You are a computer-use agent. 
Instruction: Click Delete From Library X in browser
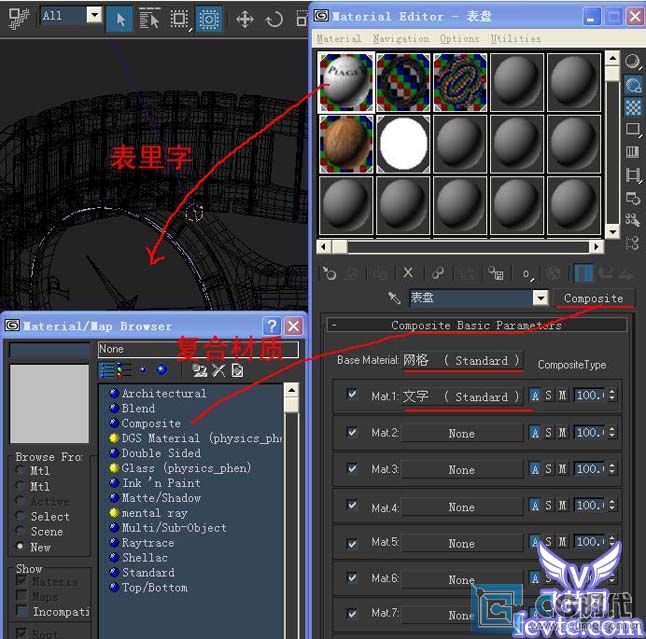tap(218, 370)
